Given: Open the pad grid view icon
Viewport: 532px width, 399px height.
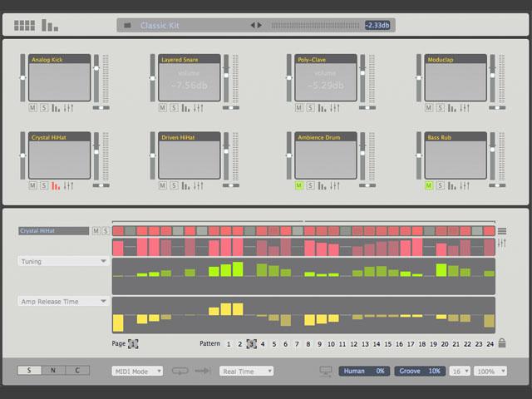Looking at the screenshot, I should coord(24,26).
